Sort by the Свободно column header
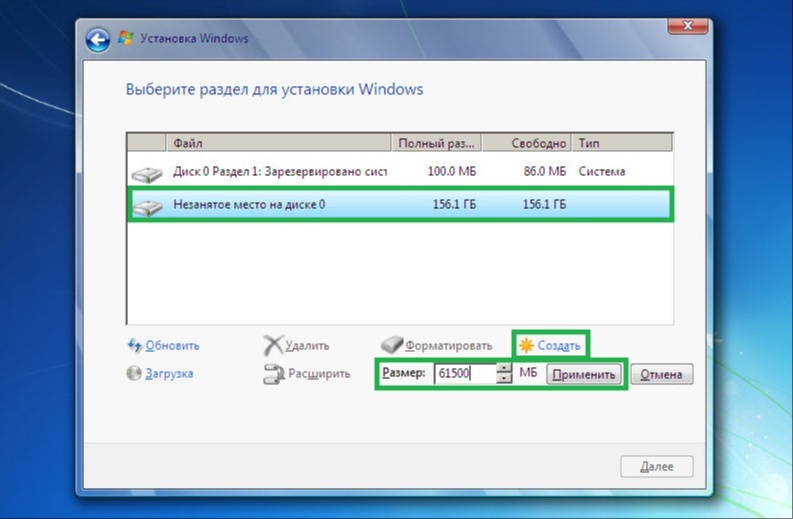Image resolution: width=793 pixels, height=519 pixels. (526, 143)
